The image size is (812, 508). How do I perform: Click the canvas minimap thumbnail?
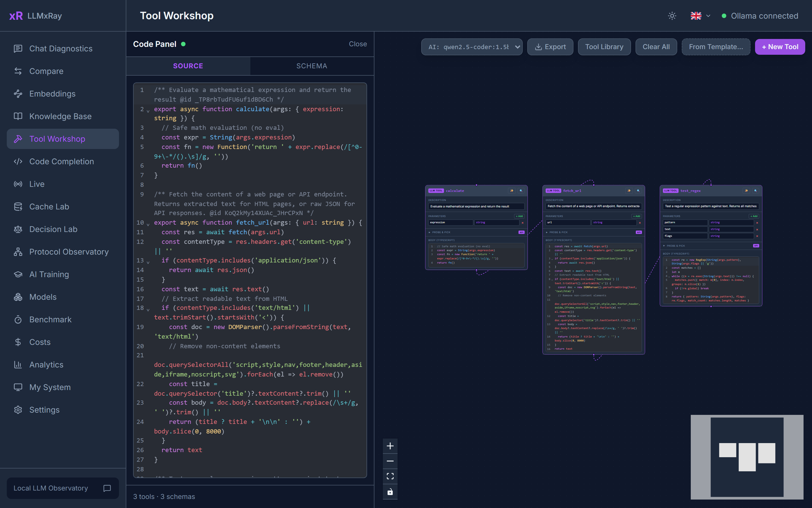[747, 457]
